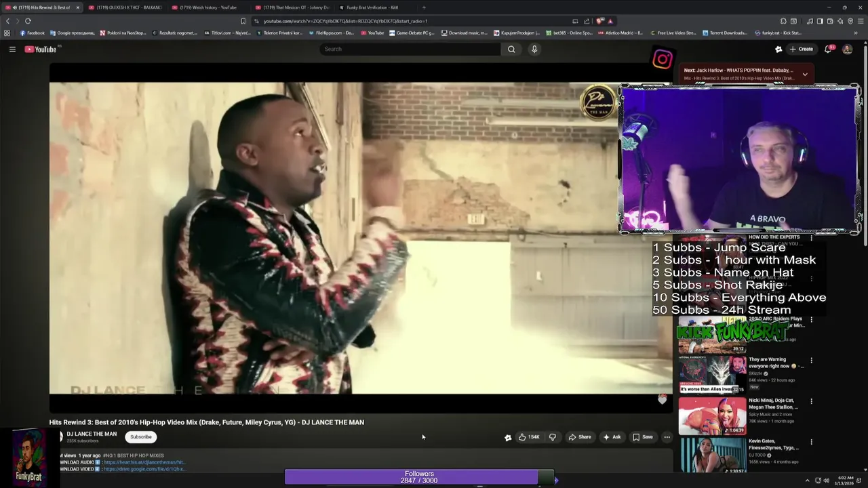Image resolution: width=868 pixels, height=488 pixels.
Task: Click the browser address bar URL
Action: point(345,21)
